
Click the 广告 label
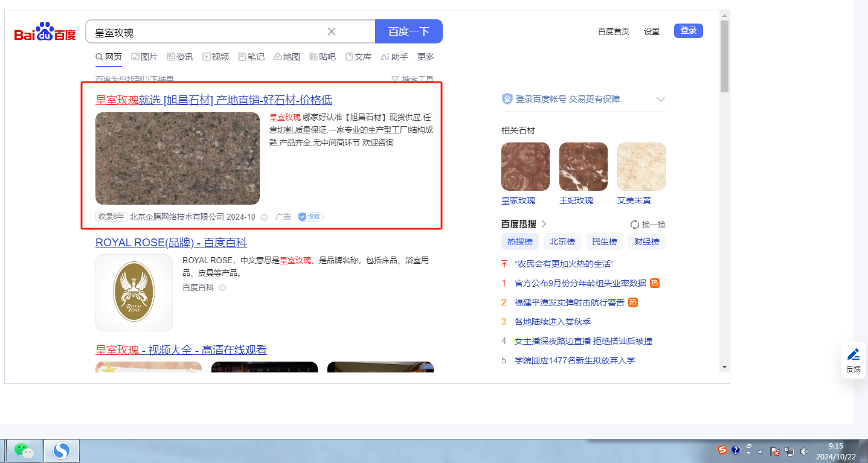point(283,217)
